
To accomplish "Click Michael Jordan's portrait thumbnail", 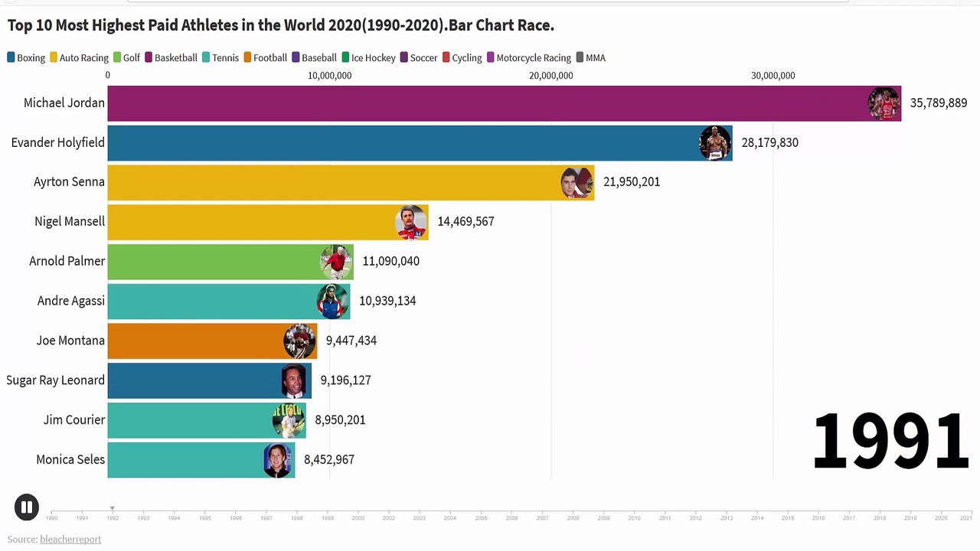I will (x=884, y=103).
